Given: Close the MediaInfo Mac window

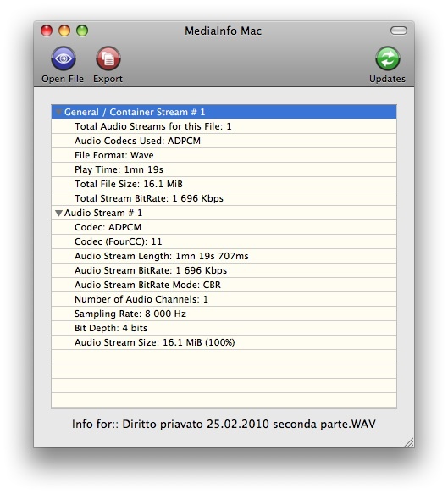Looking at the screenshot, I should [47, 31].
